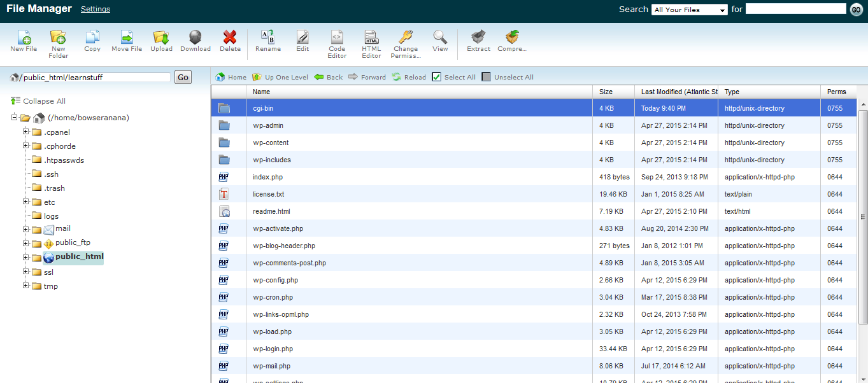Open the Settings link in header
The width and height of the screenshot is (868, 383).
click(96, 9)
